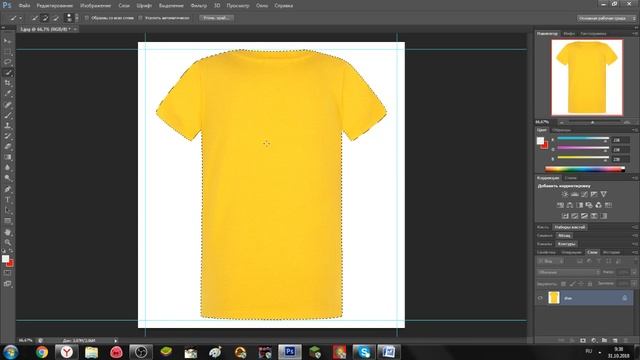Open the Редактирование menu
The width and height of the screenshot is (640, 360).
(x=55, y=6)
